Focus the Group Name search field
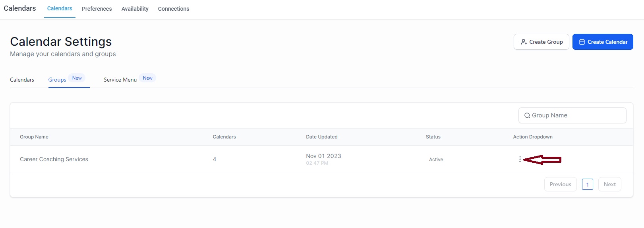644x228 pixels. [x=572, y=115]
